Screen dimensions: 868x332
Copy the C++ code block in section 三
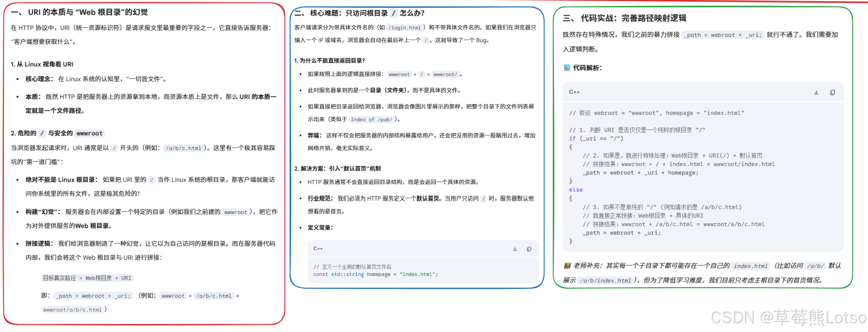tap(832, 92)
